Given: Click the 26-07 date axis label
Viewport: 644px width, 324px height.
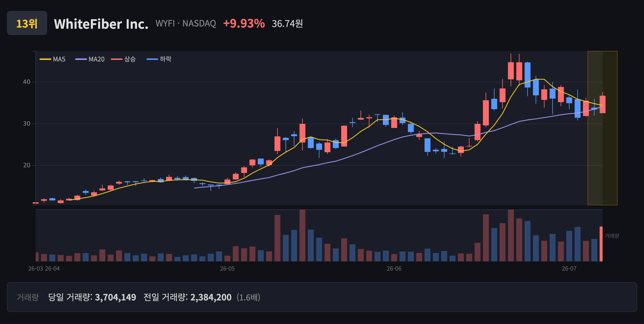Looking at the screenshot, I should pos(569,268).
